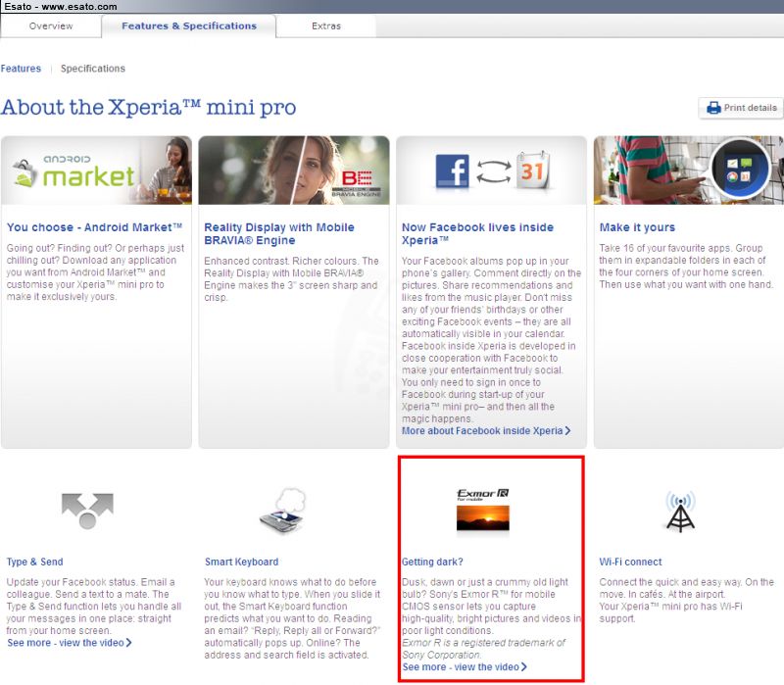Click chevron beside Getting dark? video link

(523, 667)
